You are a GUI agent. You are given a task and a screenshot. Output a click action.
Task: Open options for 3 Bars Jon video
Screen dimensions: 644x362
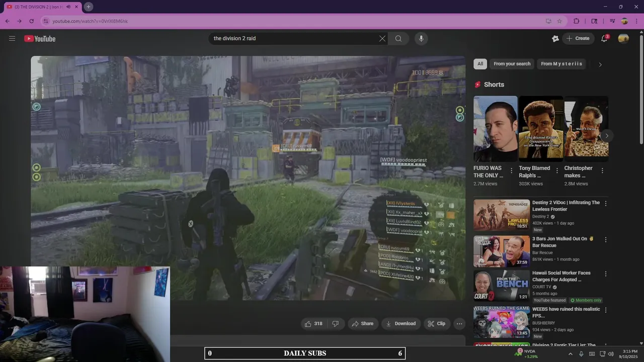(606, 240)
